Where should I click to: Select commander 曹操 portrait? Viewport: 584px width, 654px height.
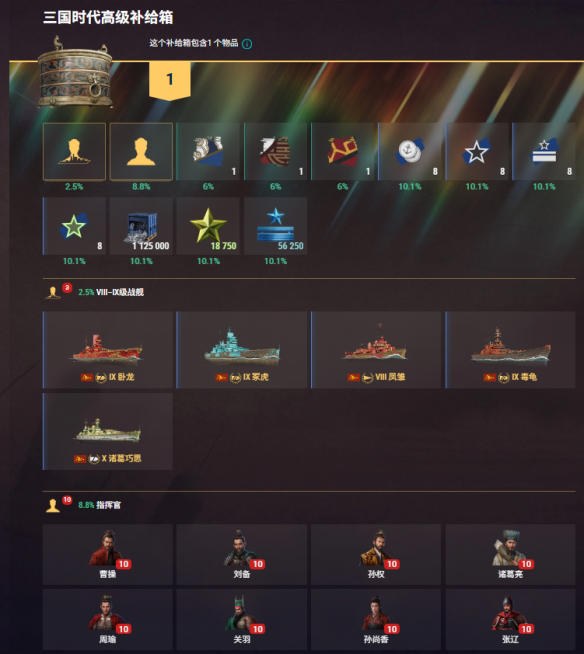(108, 555)
